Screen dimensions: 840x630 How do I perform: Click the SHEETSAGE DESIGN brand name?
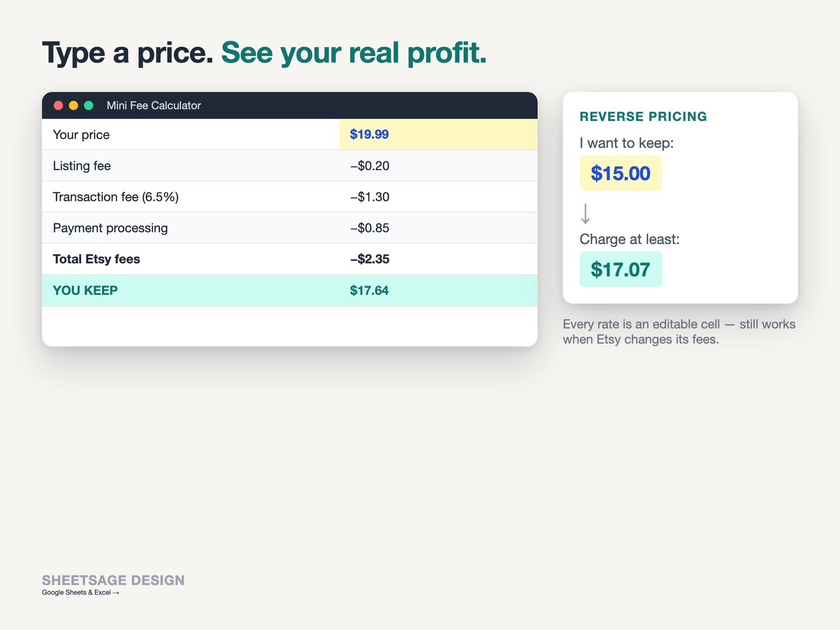[x=113, y=580]
